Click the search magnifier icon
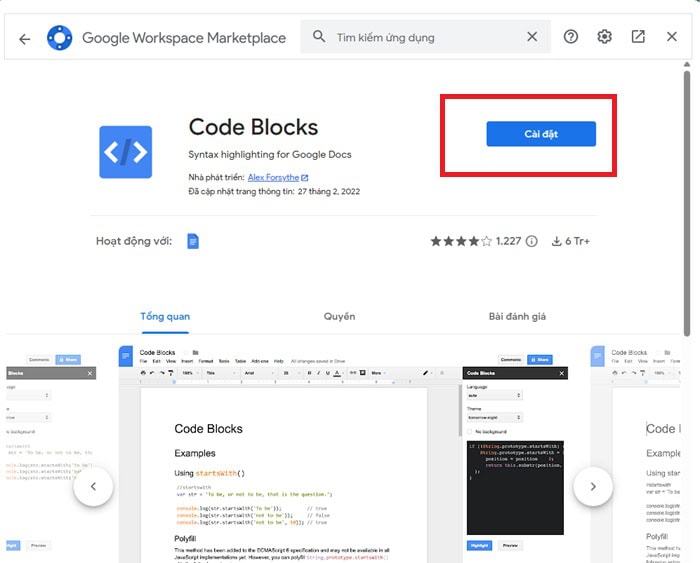The image size is (700, 563). pos(319,37)
